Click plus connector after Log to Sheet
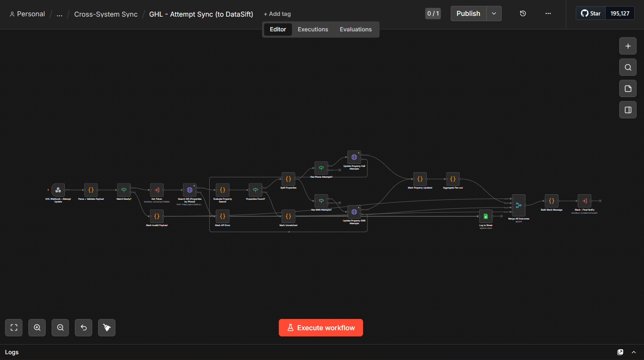 tap(501, 216)
